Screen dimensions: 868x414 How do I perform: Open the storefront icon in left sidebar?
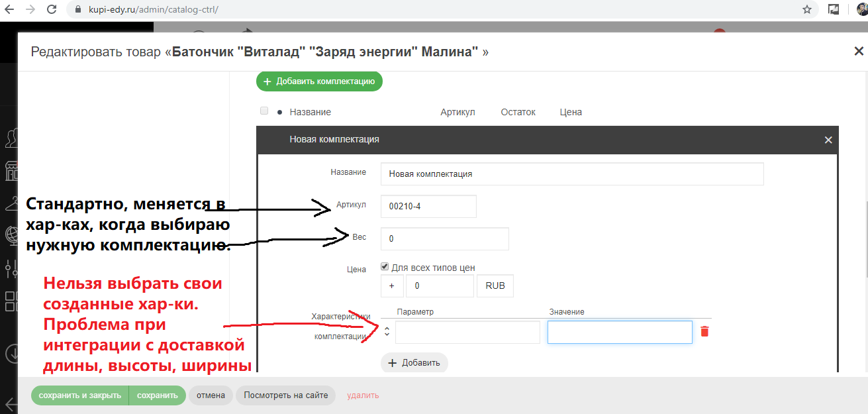11,171
